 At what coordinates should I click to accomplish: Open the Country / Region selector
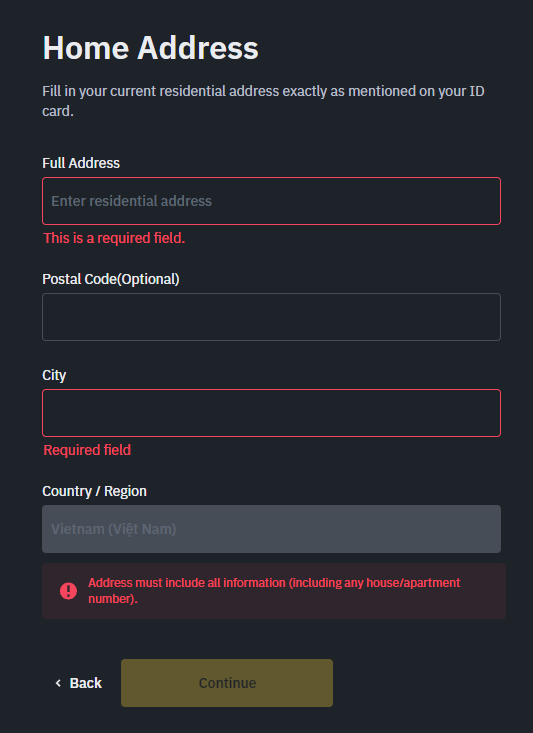point(271,529)
